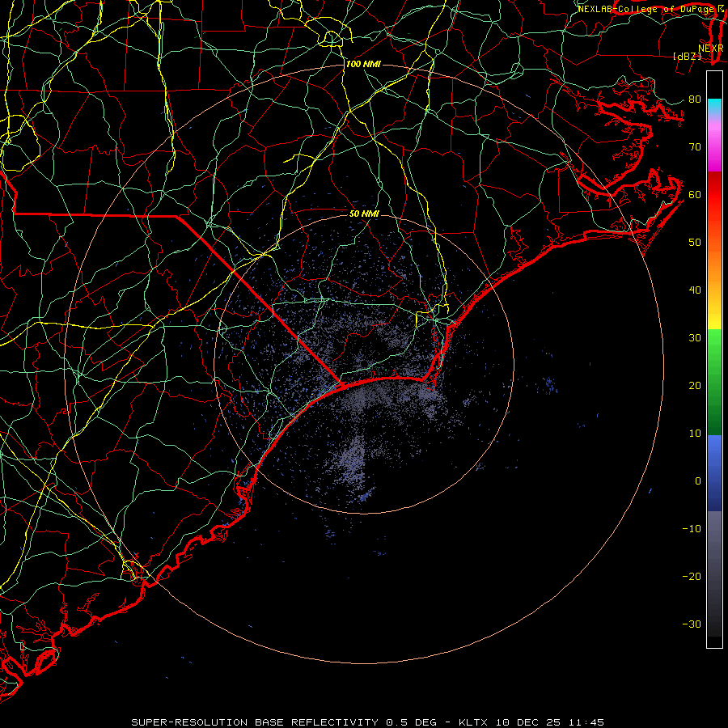
Task: Select the 80 dBZ scale value
Action: pyautogui.click(x=695, y=99)
